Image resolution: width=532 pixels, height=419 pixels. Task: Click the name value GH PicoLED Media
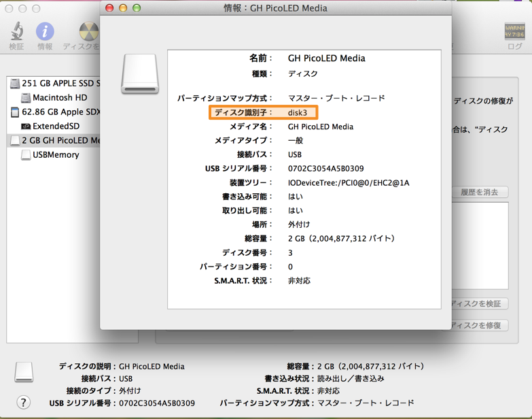click(x=326, y=58)
